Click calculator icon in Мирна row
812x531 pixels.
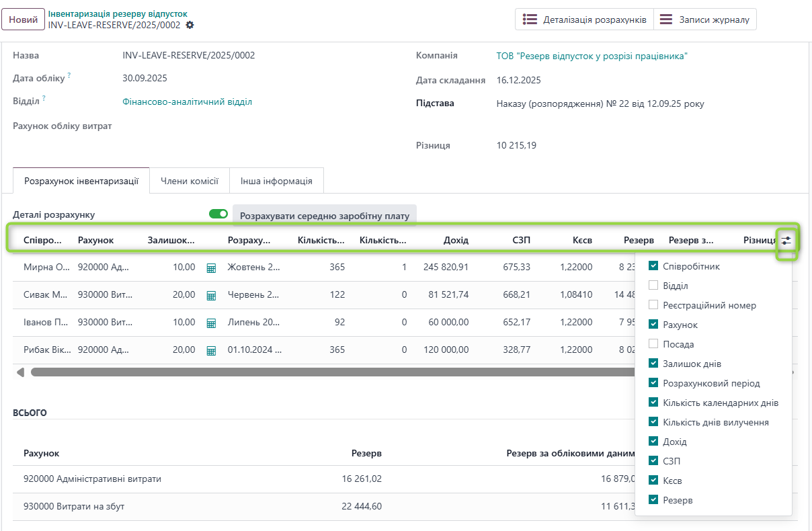point(211,268)
